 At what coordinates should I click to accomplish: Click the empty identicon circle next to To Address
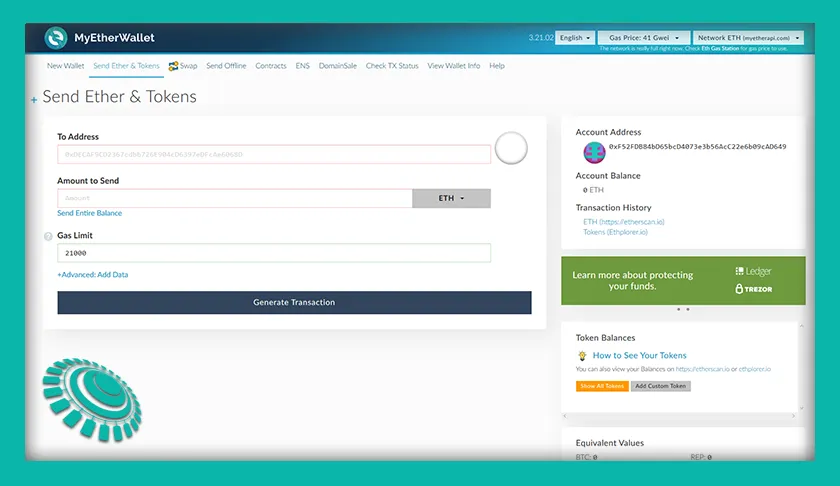coord(511,148)
